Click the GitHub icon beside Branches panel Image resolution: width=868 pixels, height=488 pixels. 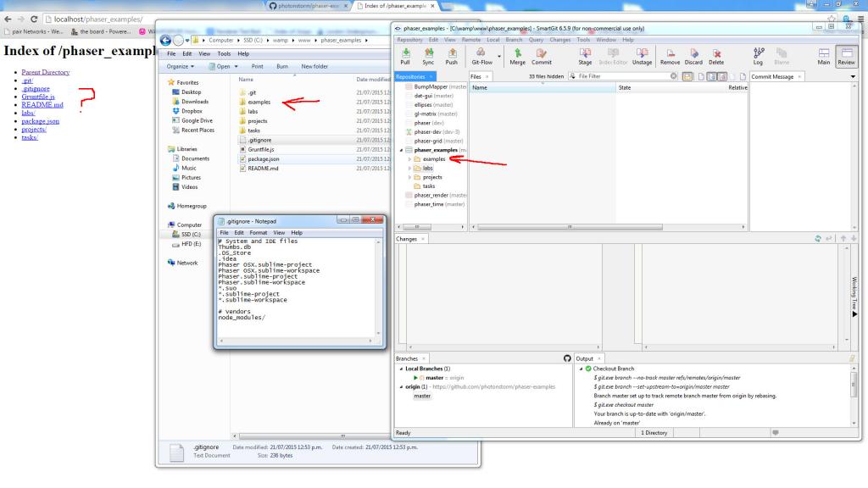pos(567,358)
